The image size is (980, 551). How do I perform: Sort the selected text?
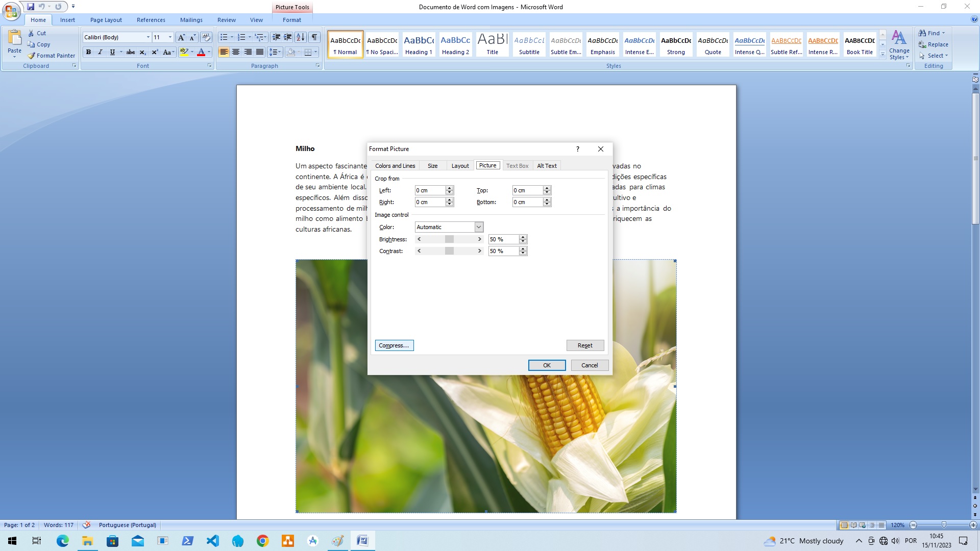click(301, 37)
